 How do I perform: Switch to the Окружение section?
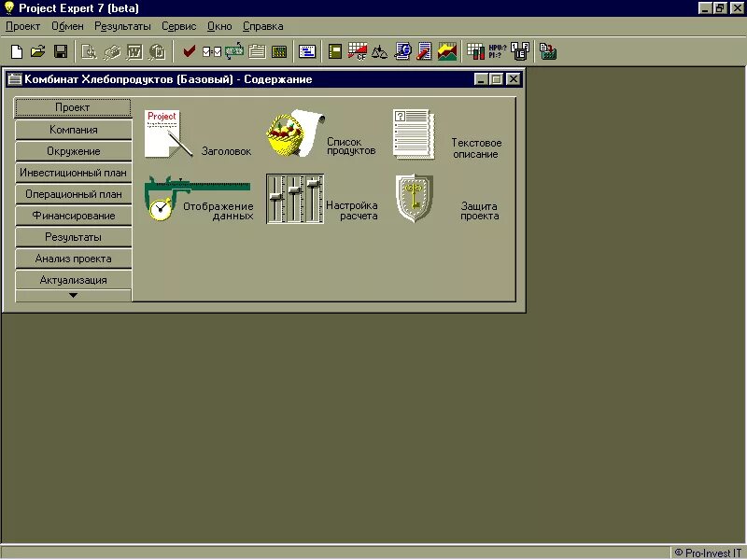[x=74, y=151]
